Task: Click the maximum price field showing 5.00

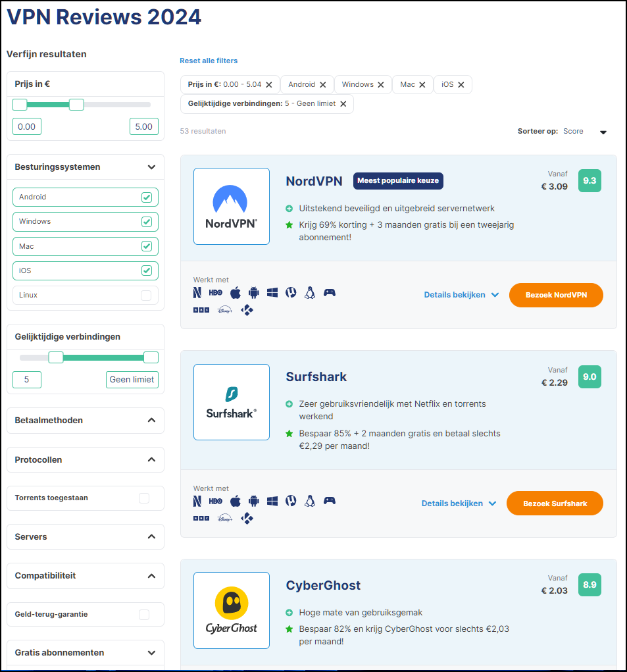Action: [x=144, y=126]
